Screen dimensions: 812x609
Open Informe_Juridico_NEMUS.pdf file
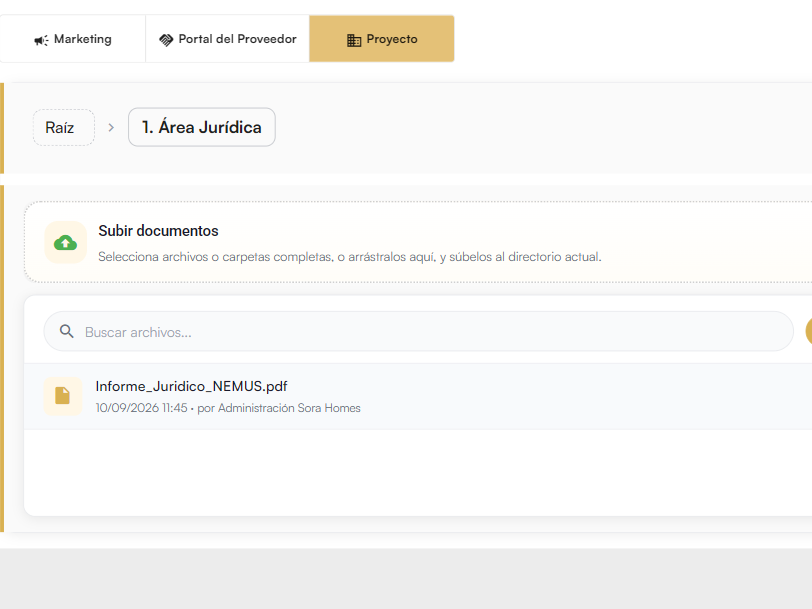pyautogui.click(x=191, y=386)
